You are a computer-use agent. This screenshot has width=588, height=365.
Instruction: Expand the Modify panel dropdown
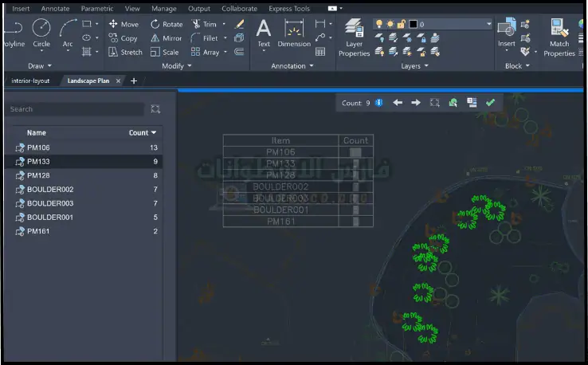click(178, 66)
